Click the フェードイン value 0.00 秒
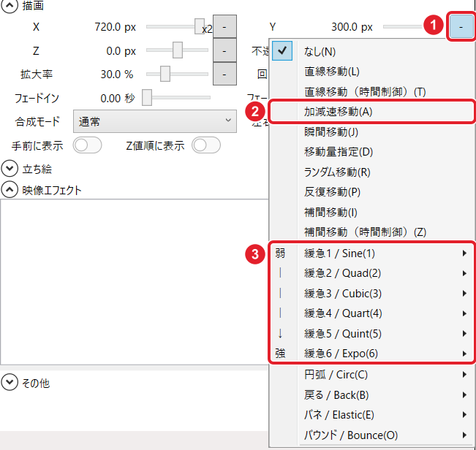 click(x=118, y=98)
